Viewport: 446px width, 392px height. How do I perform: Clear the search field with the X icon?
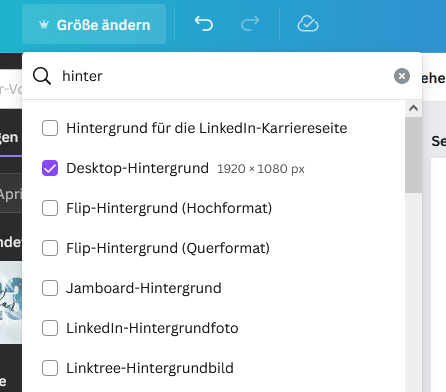coord(402,76)
